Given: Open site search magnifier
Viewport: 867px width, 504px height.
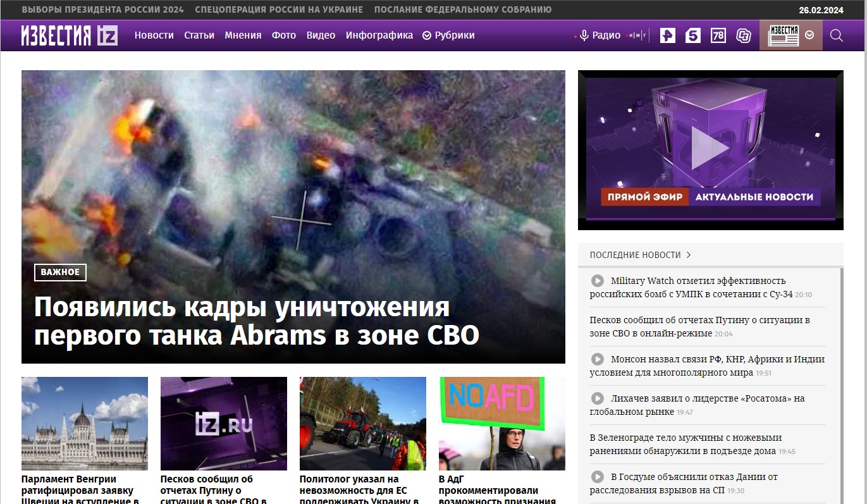Looking at the screenshot, I should (837, 35).
